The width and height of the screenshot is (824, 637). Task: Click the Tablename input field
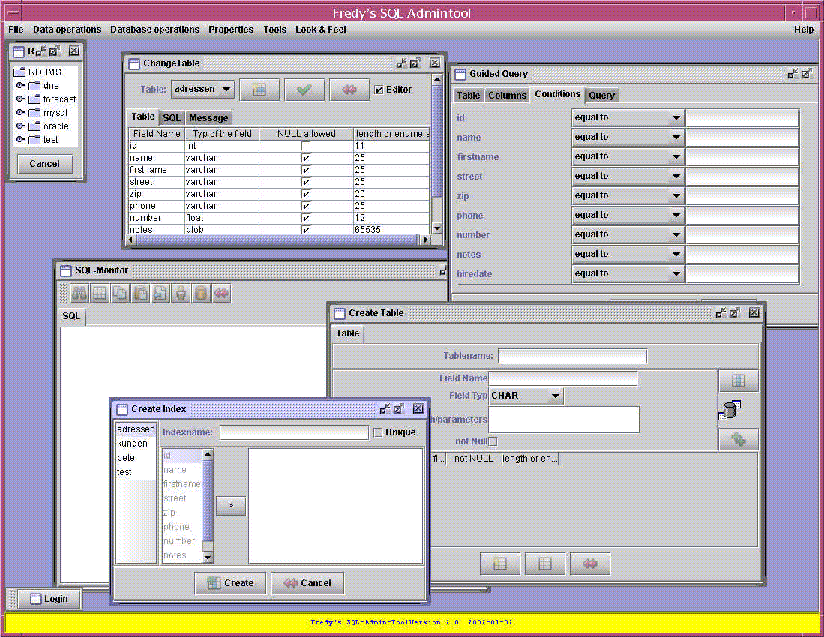[x=572, y=356]
